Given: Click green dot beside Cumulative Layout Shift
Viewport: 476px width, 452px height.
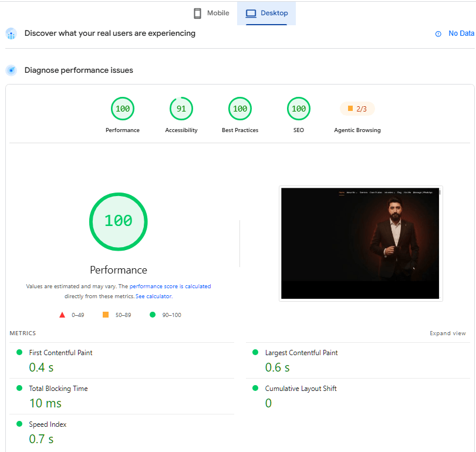Looking at the screenshot, I should coord(255,388).
